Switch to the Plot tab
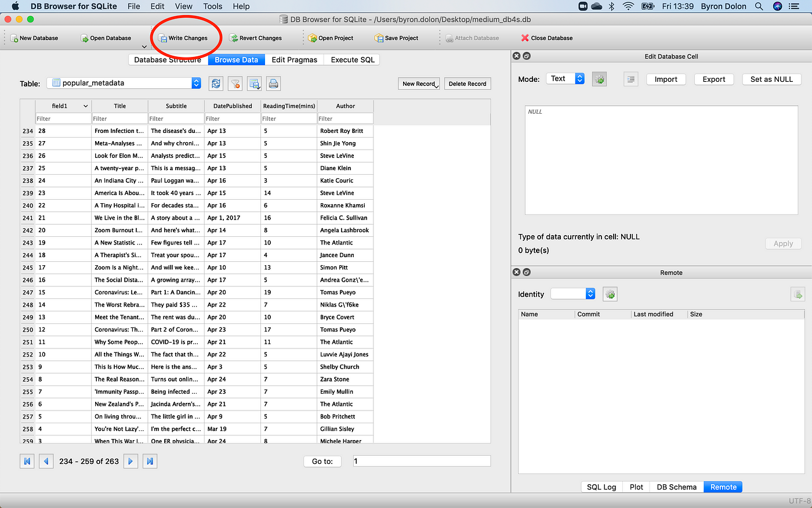Screen dimensions: 812x508 tap(636, 487)
